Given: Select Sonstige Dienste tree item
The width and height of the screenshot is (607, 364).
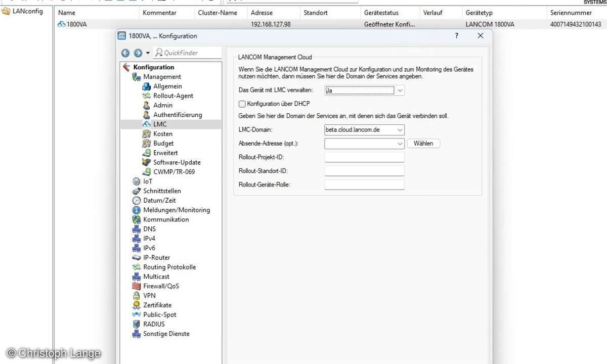Looking at the screenshot, I should pos(166,334).
